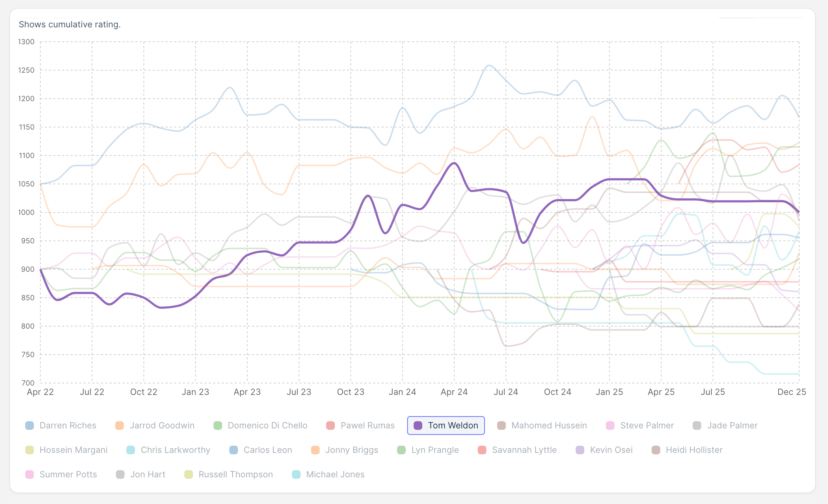Click the Pawel Rumas red swatch
The height and width of the screenshot is (504, 828).
click(x=330, y=426)
